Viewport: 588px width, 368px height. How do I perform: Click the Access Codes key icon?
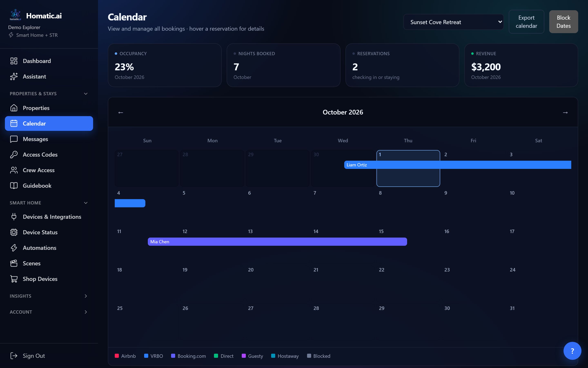point(14,155)
